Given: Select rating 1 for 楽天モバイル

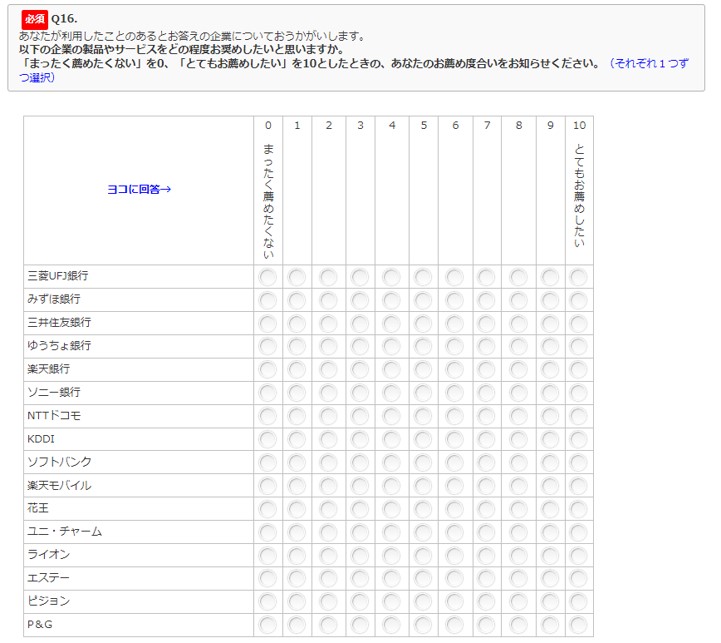Looking at the screenshot, I should [x=297, y=486].
